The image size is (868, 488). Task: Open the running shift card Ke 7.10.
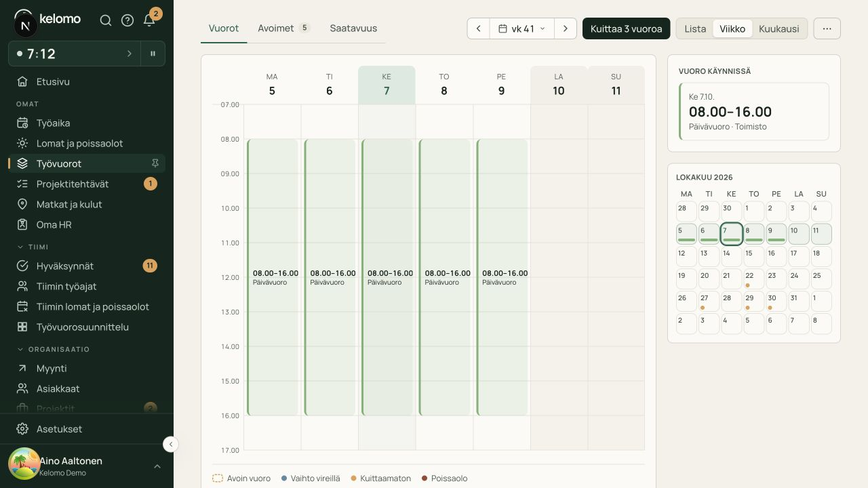pos(754,112)
